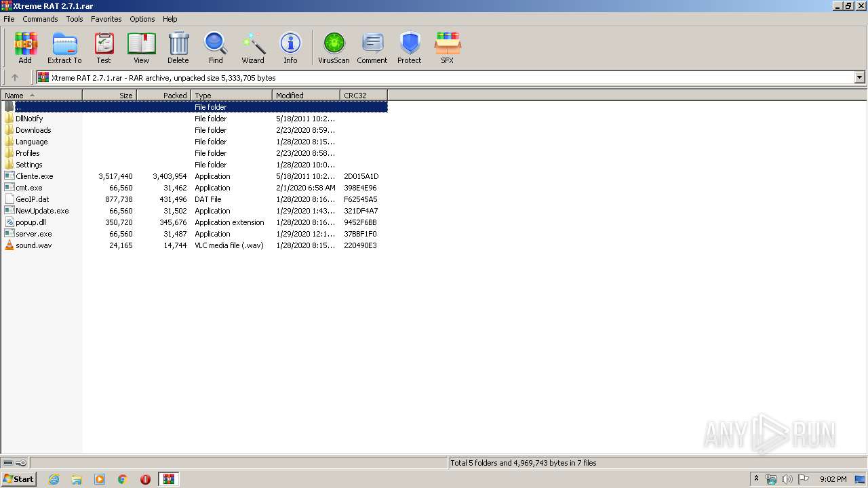
Task: Launch Opera from taskbar
Action: click(x=145, y=479)
